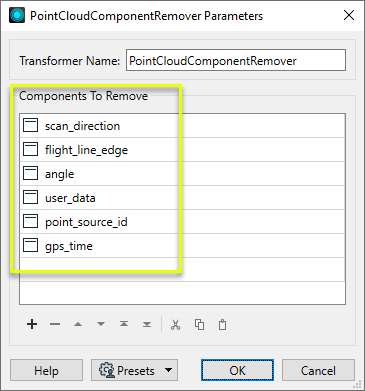
Task: Click the plus icon to add component
Action: tap(32, 324)
